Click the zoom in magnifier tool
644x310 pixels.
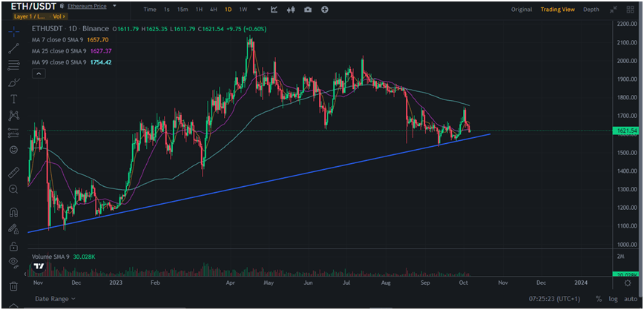point(13,189)
